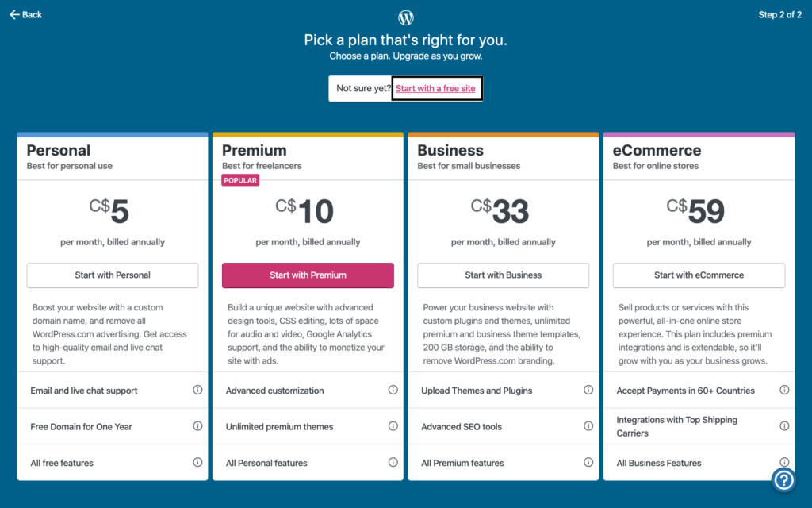
Task: Open info icon for All Premium features
Action: pyautogui.click(x=588, y=463)
